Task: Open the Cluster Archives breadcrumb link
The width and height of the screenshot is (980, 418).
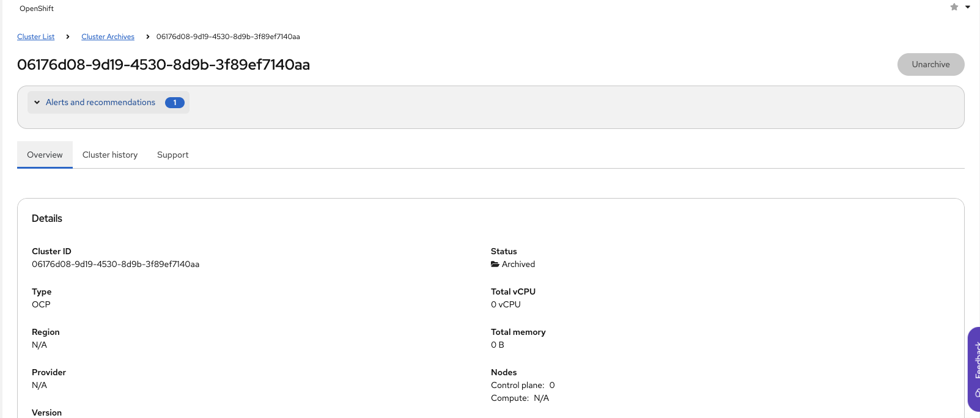Action: (x=108, y=37)
